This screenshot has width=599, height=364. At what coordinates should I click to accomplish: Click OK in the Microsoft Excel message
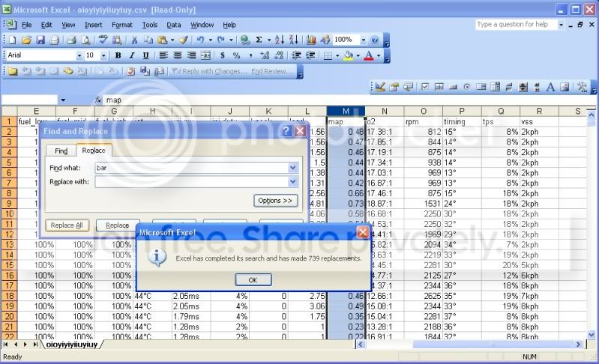(x=253, y=279)
